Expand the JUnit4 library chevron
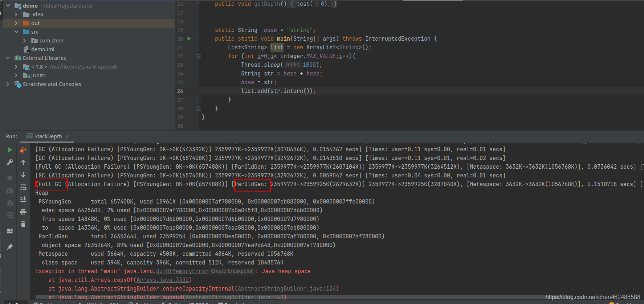644x304 pixels. click(x=16, y=75)
